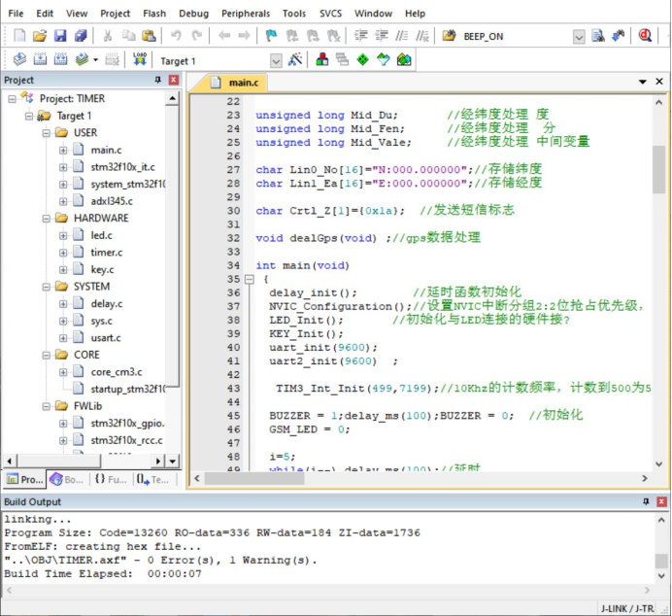Open the Project menu
The height and width of the screenshot is (616, 672).
point(116,14)
